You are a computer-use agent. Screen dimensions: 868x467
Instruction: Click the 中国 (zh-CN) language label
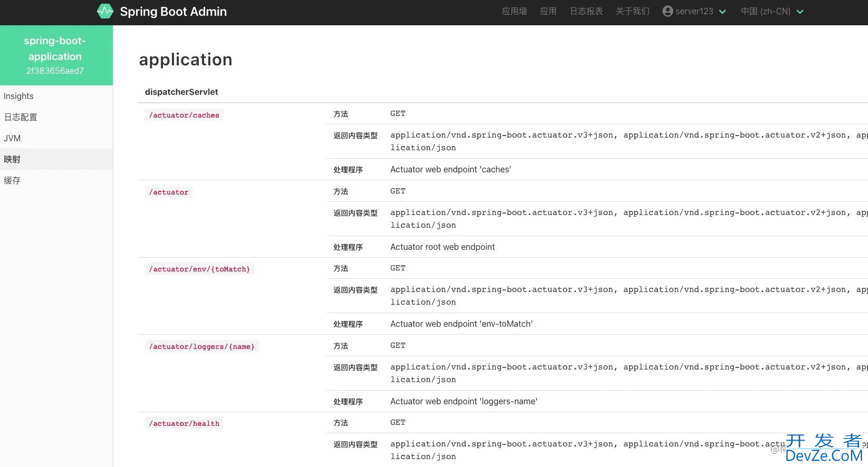(766, 11)
